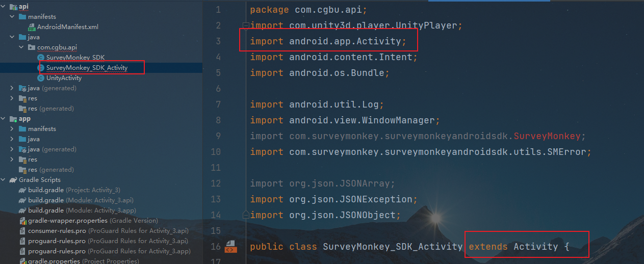The height and width of the screenshot is (264, 644).
Task: Click the manifests folder icon under api
Action: coord(22,17)
